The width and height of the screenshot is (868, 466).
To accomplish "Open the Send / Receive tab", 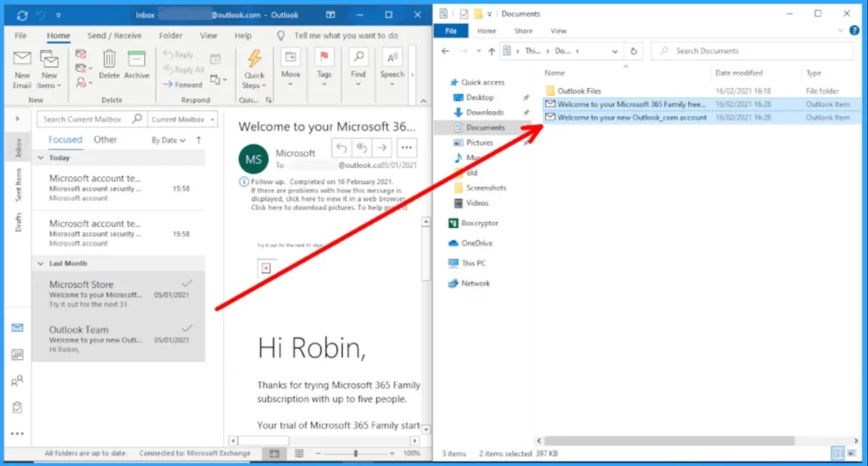I will (114, 36).
